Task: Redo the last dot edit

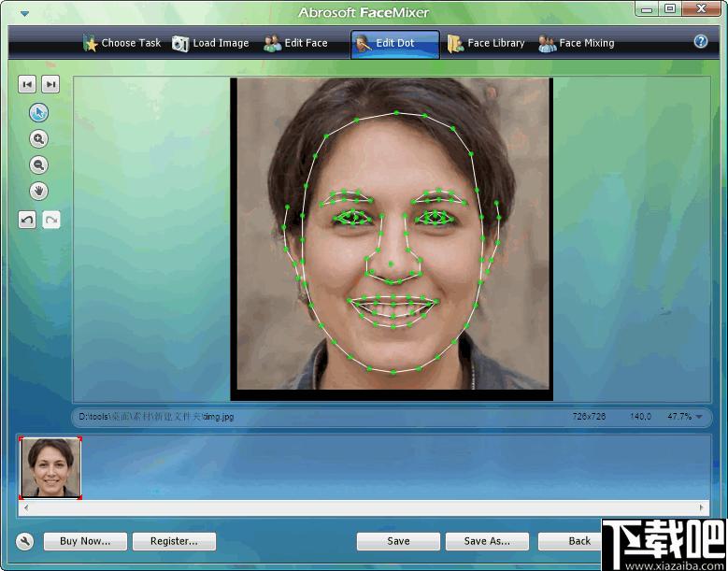Action: pos(51,220)
